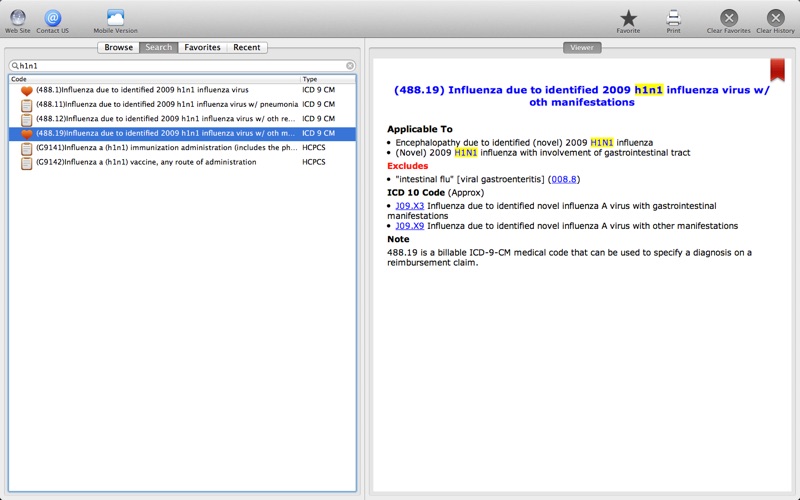Open the Mobile Version cloud icon
Viewport: 800px width, 500px height.
tap(115, 18)
